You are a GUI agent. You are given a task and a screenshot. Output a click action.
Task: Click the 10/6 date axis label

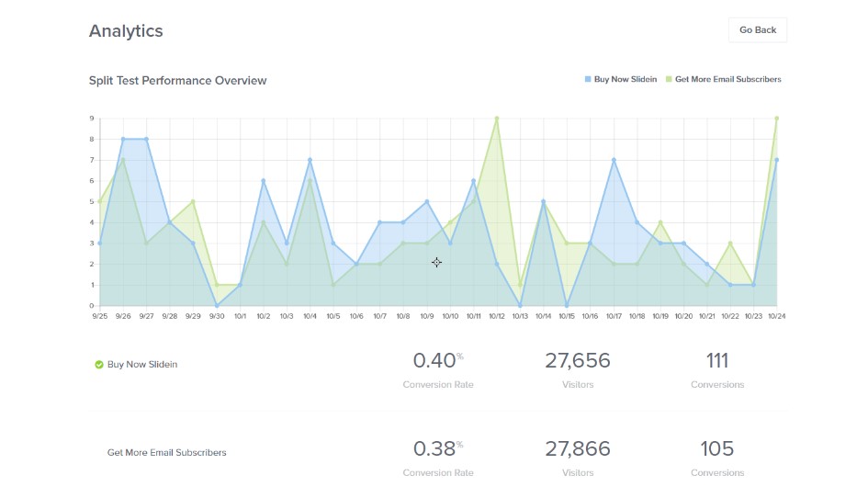pyautogui.click(x=356, y=316)
